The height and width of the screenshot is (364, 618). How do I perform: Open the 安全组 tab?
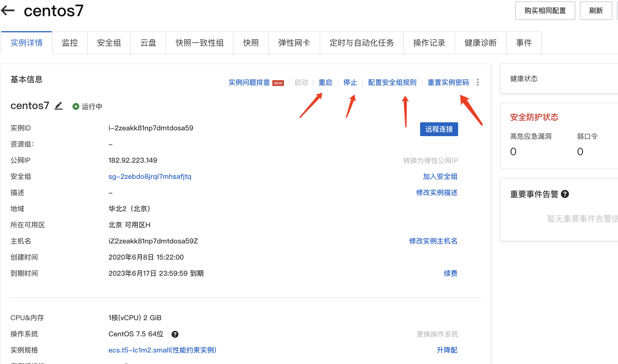[109, 43]
